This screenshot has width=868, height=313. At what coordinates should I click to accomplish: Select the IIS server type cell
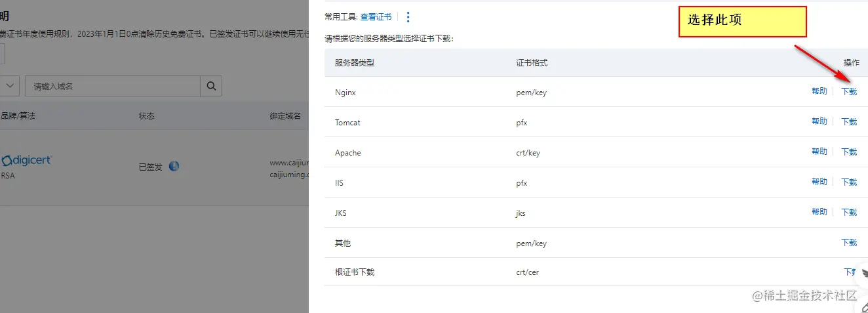coord(339,183)
